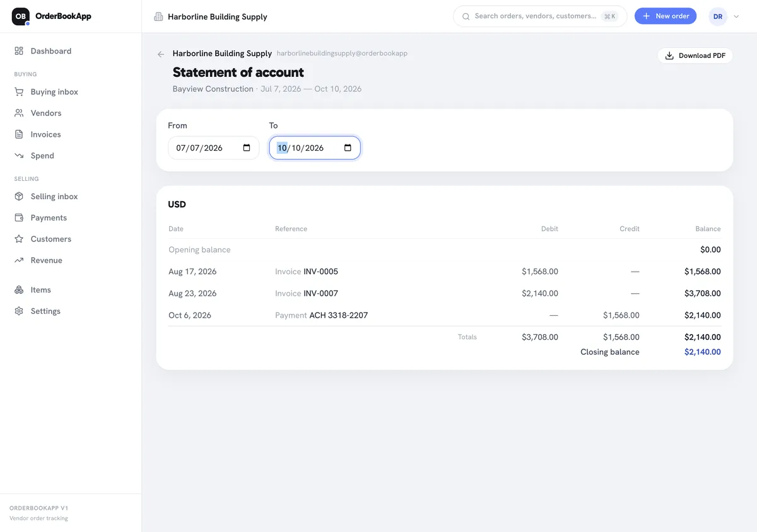
Task: Click the Selling inbox box icon
Action: 19,197
